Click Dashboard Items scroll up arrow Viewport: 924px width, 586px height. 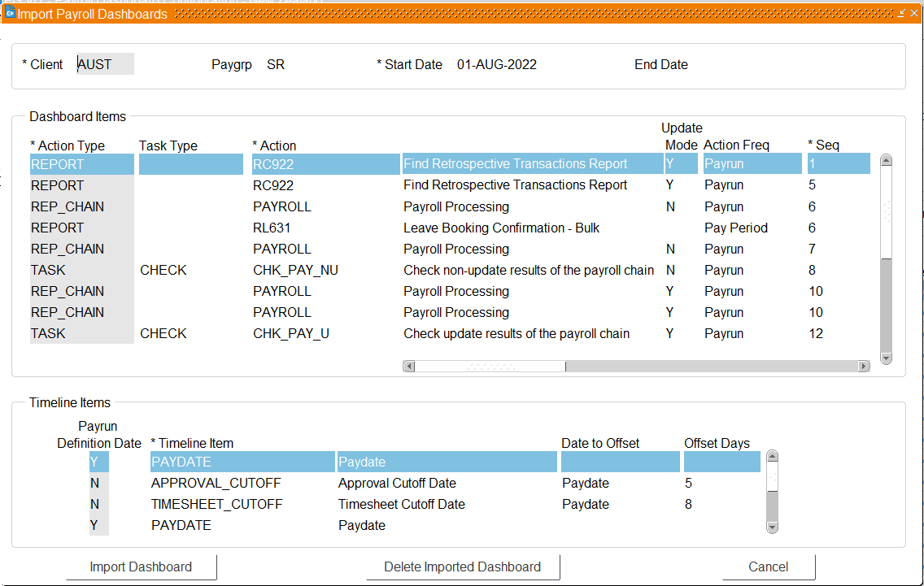(886, 160)
